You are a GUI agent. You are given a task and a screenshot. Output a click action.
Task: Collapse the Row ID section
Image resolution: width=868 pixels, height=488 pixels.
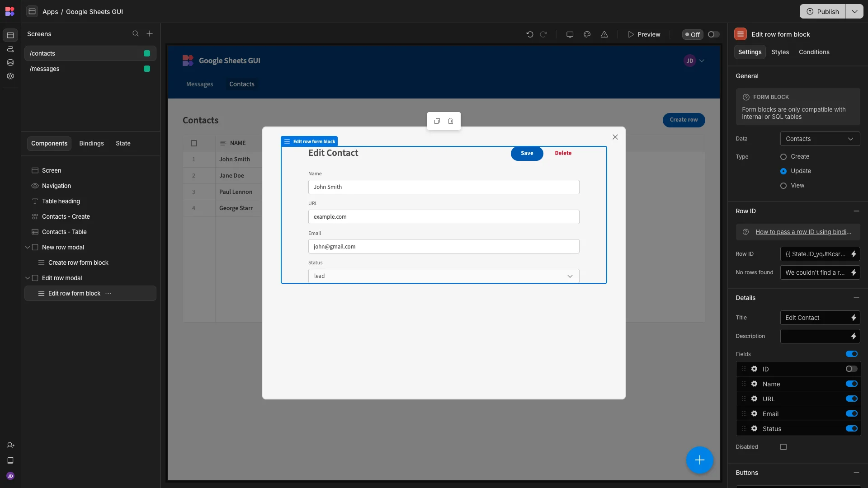(856, 211)
